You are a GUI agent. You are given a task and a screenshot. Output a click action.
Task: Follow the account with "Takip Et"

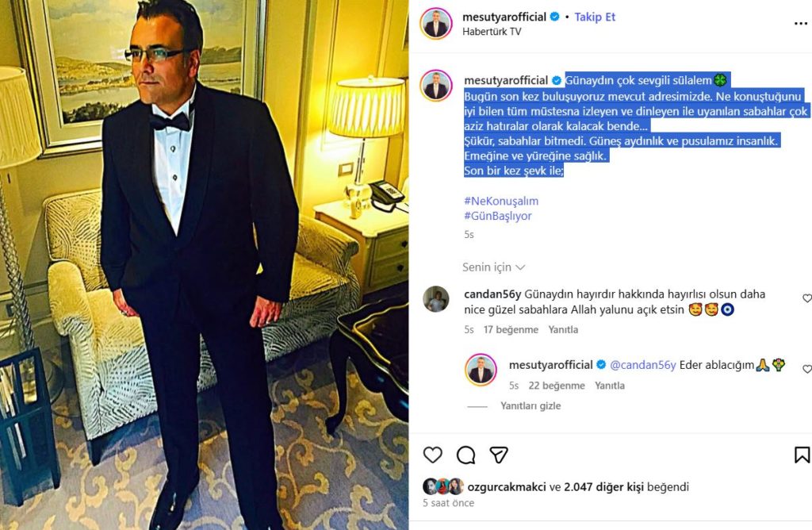(595, 17)
